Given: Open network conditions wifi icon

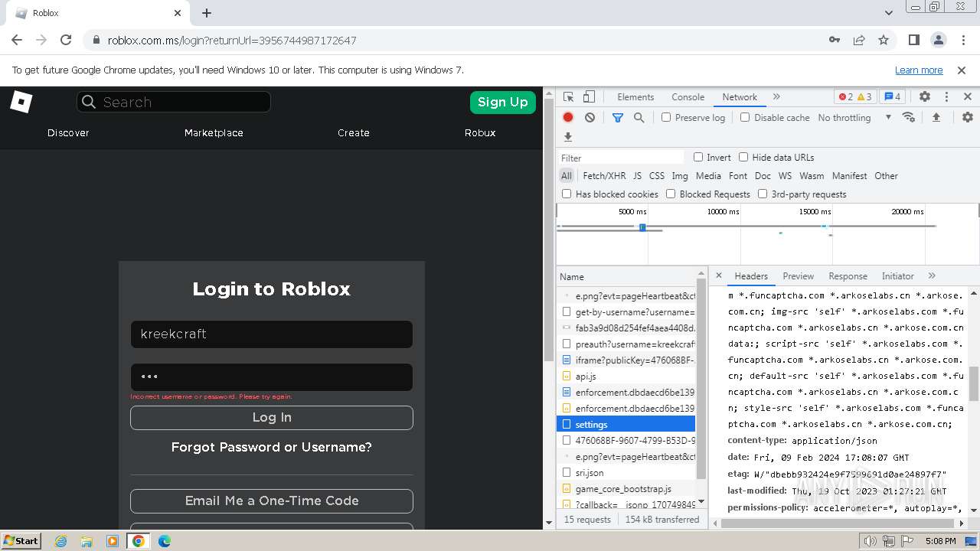Looking at the screenshot, I should pos(909,118).
